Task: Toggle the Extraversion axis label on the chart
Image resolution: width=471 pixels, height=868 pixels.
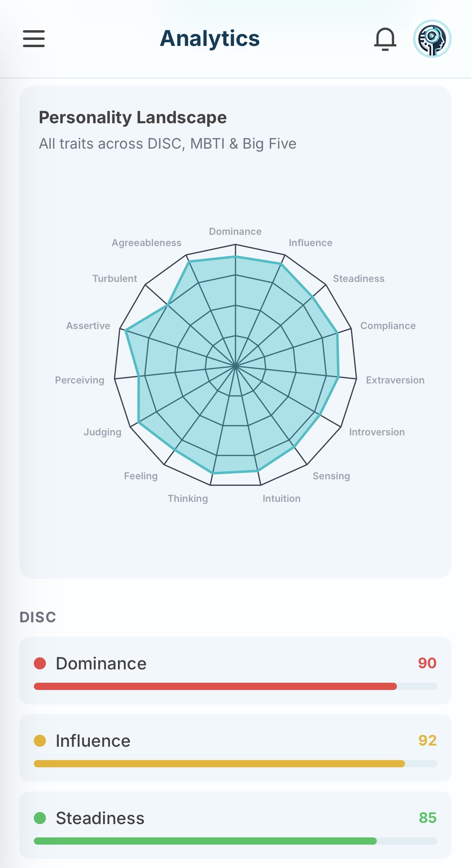Action: tap(395, 380)
